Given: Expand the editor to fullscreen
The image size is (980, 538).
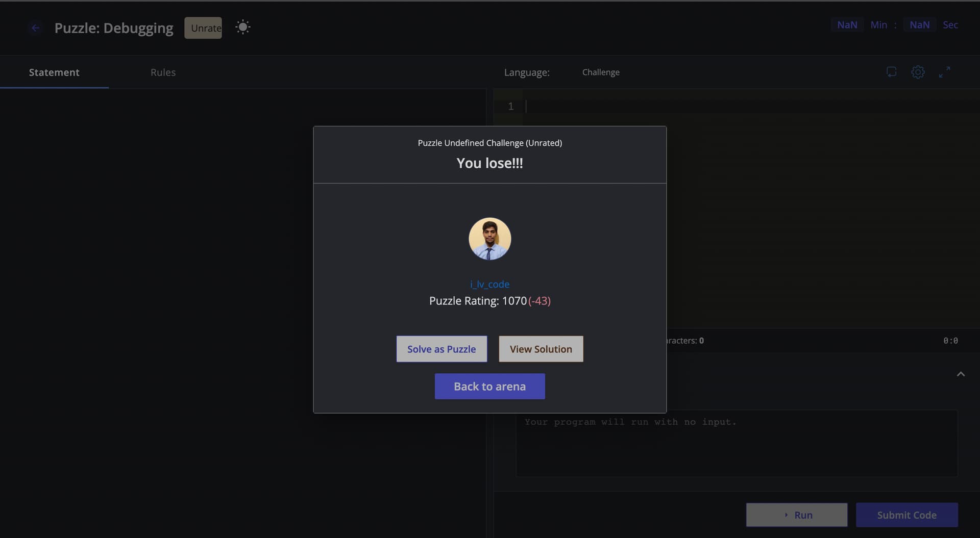Looking at the screenshot, I should tap(945, 72).
